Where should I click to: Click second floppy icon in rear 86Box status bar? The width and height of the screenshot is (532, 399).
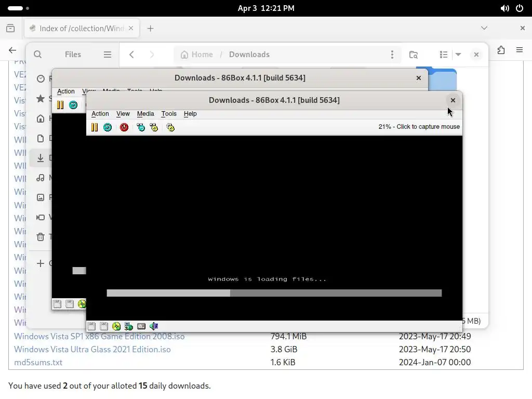click(x=70, y=304)
